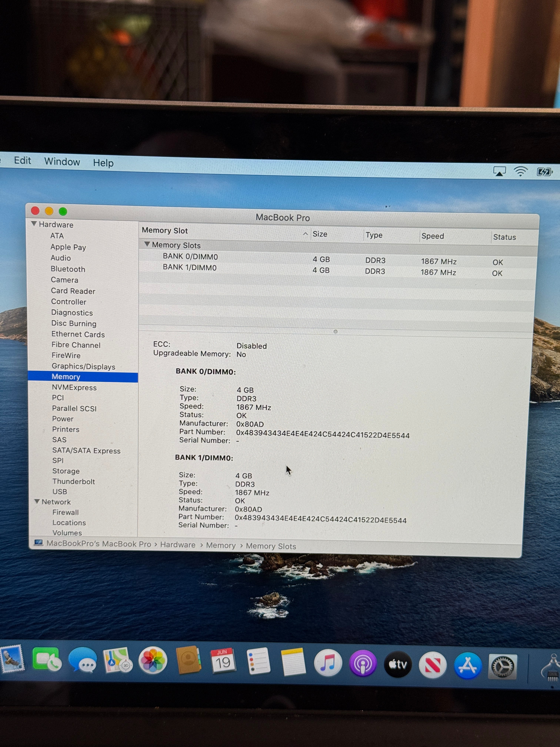
Task: Collapse the Memory Slots disclosure triangle
Action: point(147,244)
